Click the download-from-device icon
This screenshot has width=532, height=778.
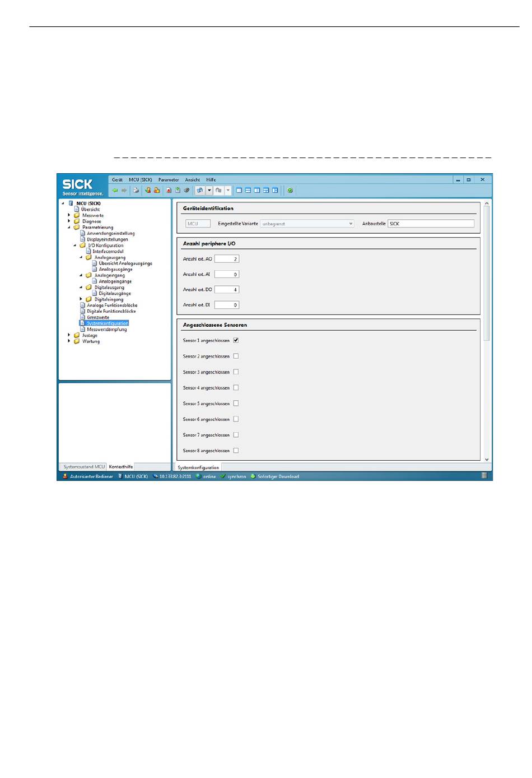click(218, 191)
